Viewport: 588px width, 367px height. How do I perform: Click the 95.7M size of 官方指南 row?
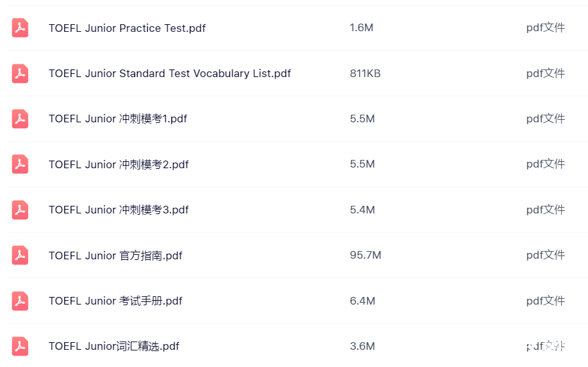(x=366, y=255)
